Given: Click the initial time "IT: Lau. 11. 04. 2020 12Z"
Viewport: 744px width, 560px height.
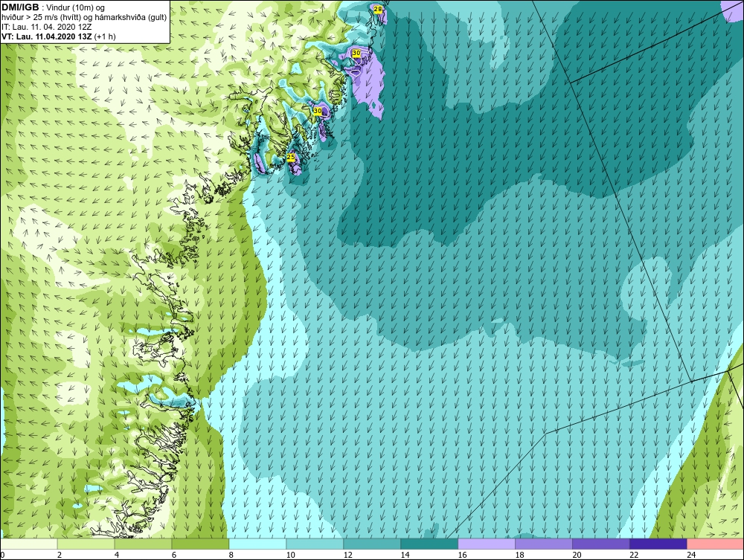Looking at the screenshot, I should [x=46, y=27].
